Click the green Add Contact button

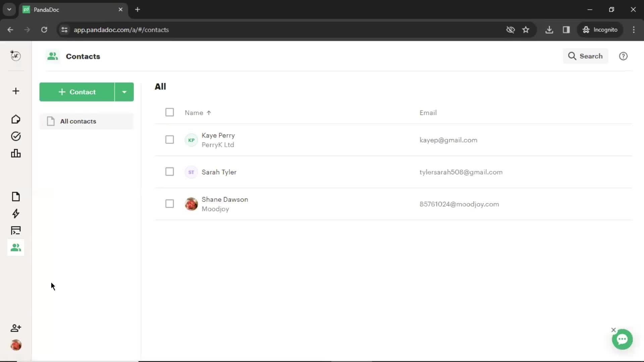point(77,92)
